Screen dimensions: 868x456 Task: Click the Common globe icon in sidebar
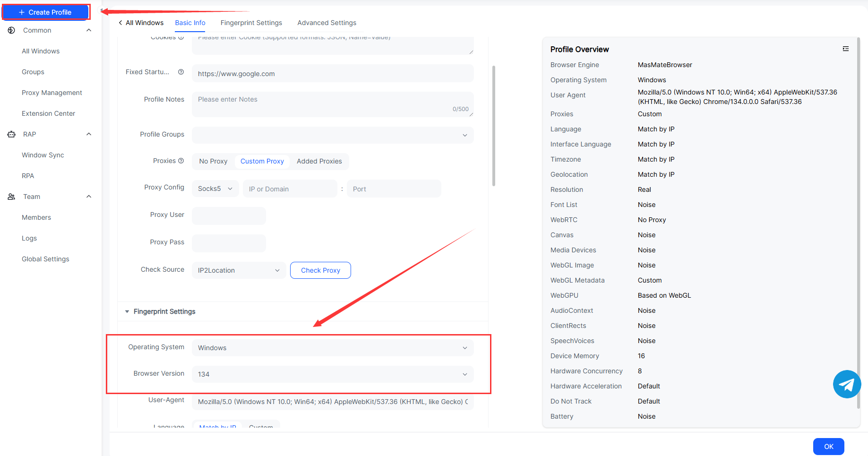[11, 30]
